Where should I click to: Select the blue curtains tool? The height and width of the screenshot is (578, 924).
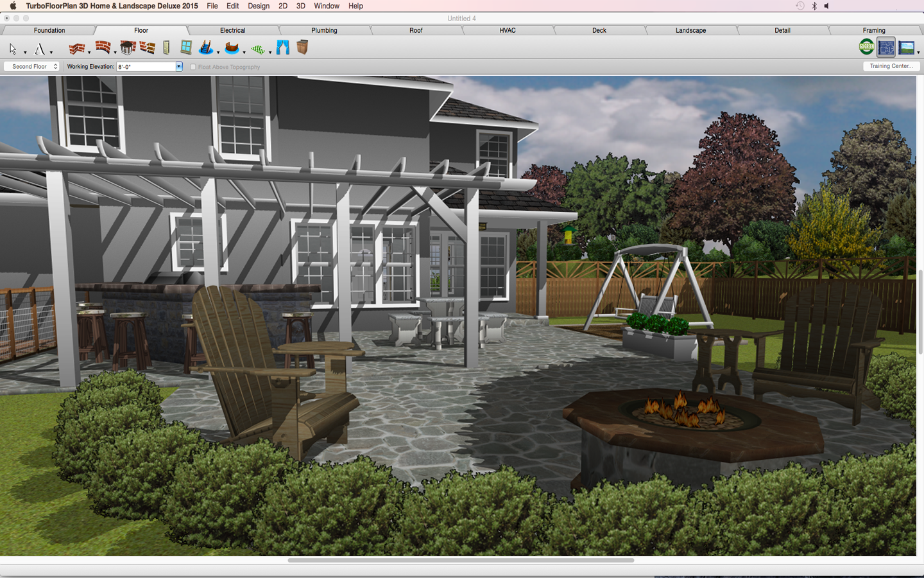283,48
